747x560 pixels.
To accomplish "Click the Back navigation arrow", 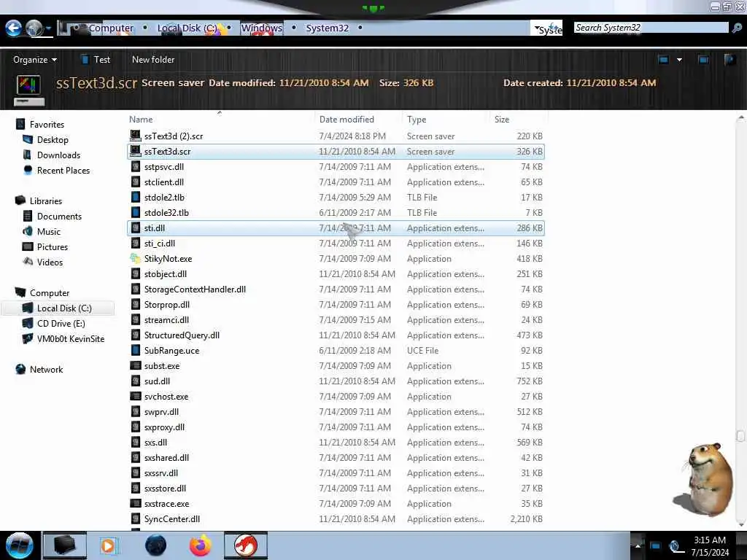I will click(x=13, y=28).
